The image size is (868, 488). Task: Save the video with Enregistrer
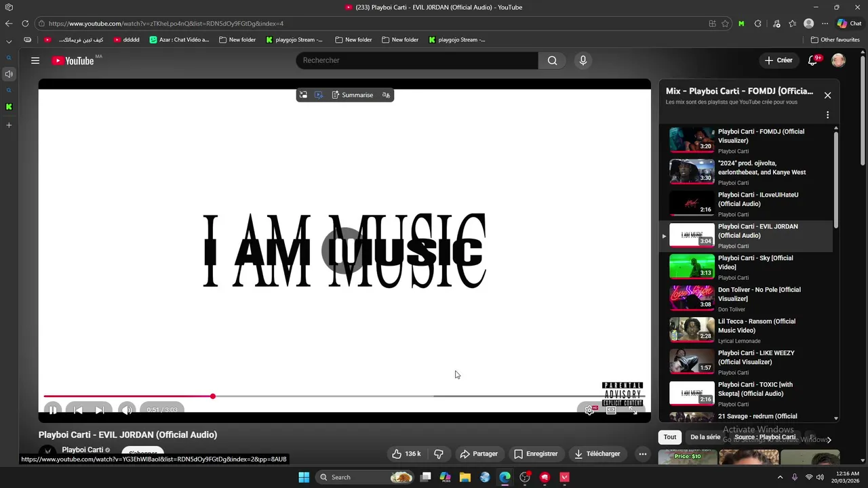tap(536, 454)
